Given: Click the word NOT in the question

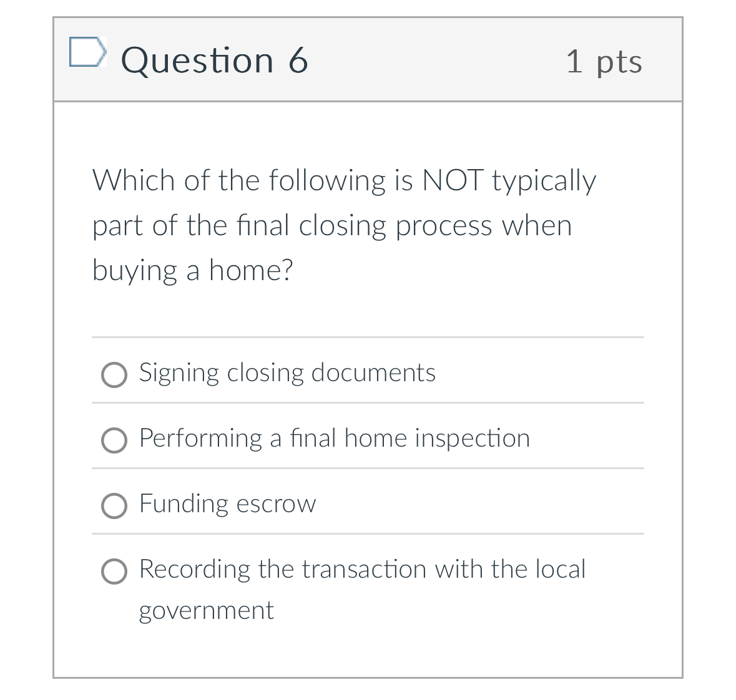Looking at the screenshot, I should point(452,180).
